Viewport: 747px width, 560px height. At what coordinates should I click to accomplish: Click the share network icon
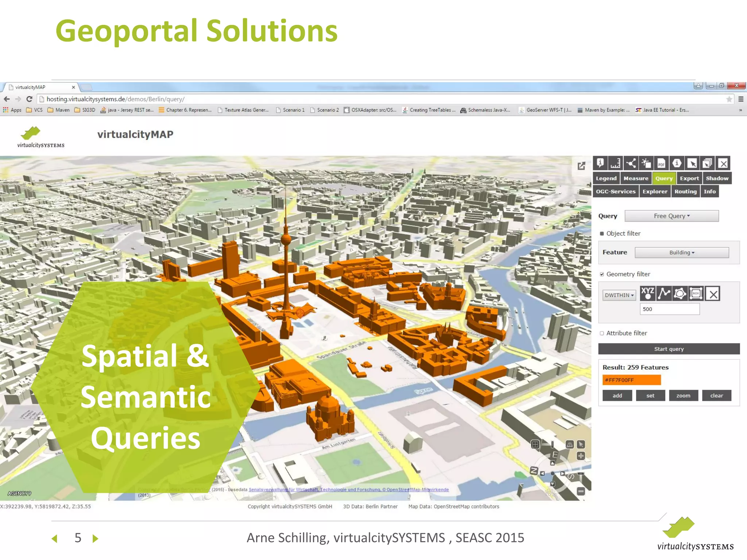click(x=631, y=163)
